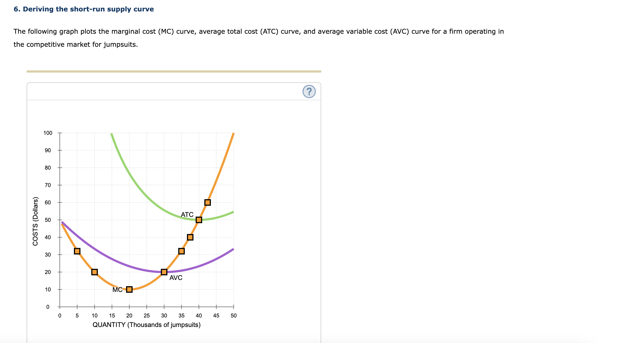Click the 100 tick on the cost axis
The image size is (644, 343).
click(48, 133)
